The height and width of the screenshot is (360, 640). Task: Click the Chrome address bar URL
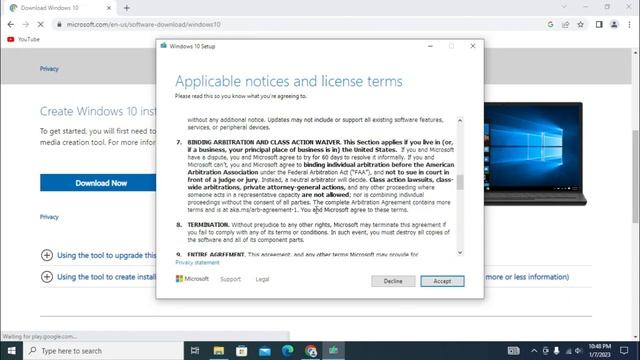144,24
